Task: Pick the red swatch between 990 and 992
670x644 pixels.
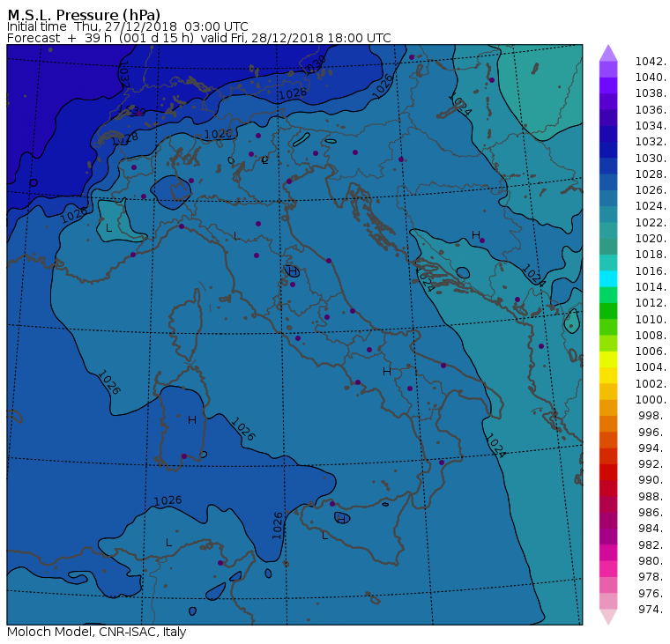Action: (608, 472)
